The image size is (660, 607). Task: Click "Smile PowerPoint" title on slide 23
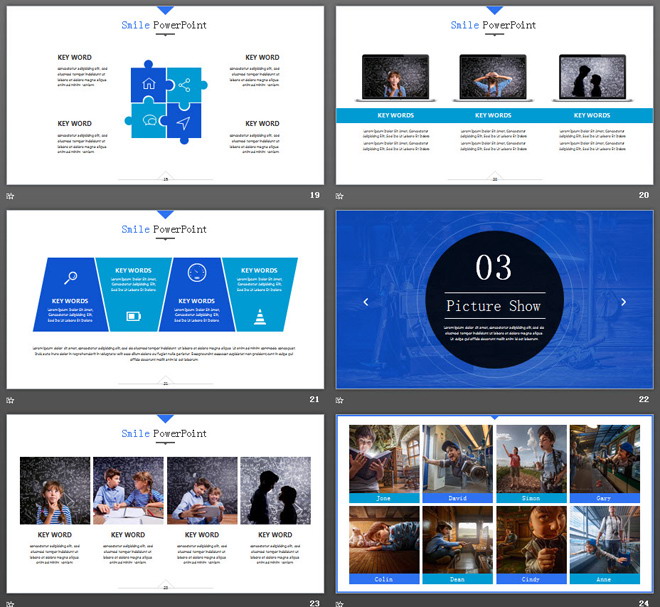coord(164,433)
